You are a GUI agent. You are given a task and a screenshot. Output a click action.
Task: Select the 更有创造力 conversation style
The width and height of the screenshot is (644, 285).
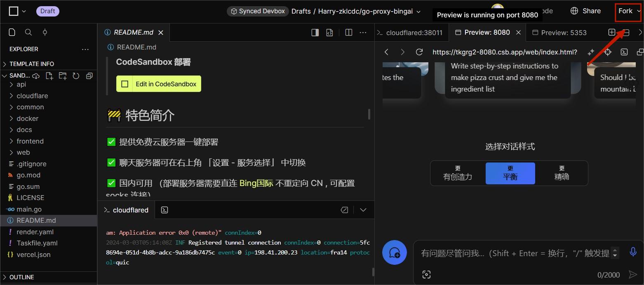[458, 173]
